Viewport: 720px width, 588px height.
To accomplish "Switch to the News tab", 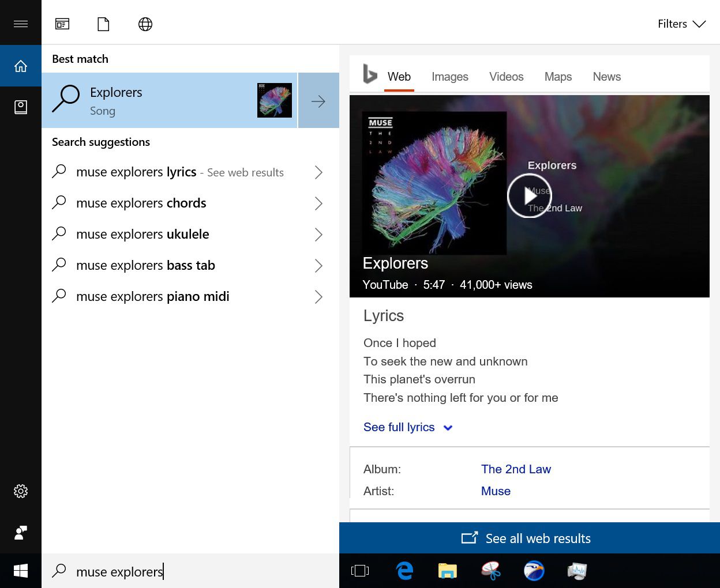I will coord(607,77).
